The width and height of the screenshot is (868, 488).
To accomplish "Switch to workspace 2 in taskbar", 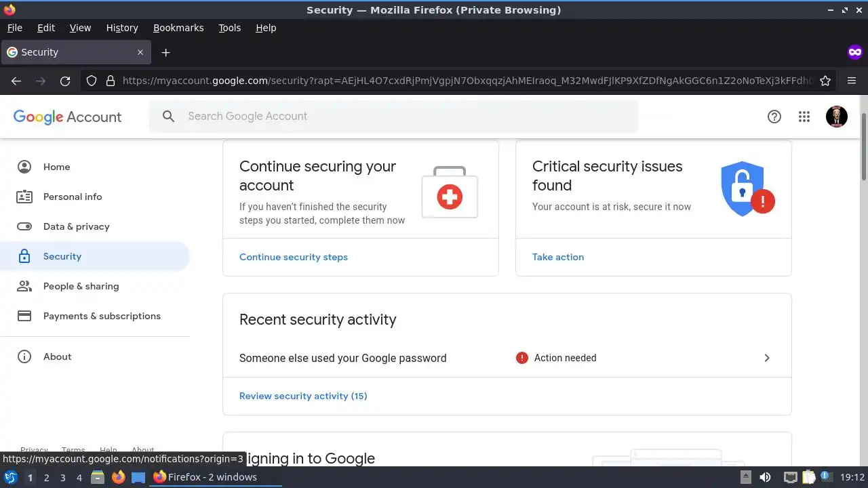I will coord(46,477).
